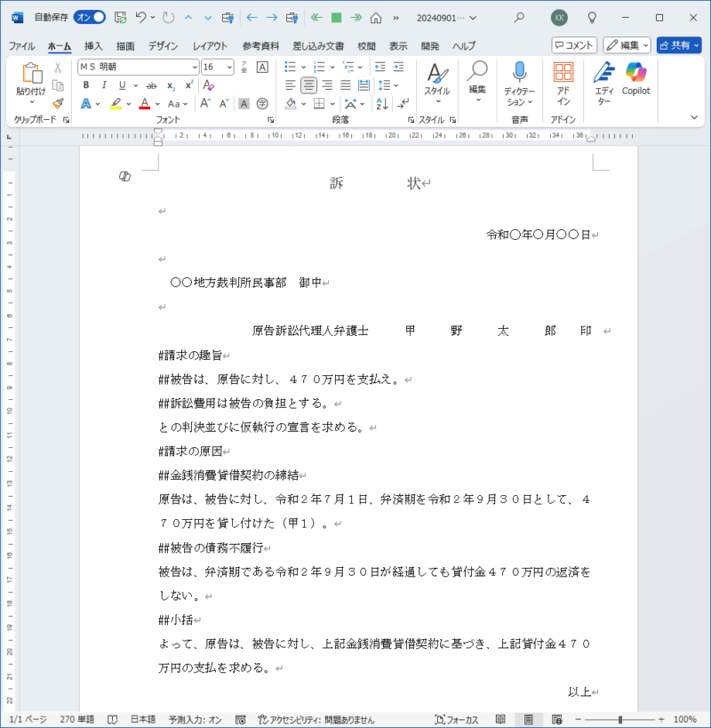The width and height of the screenshot is (711, 728).
Task: Switch to the デザイン tab
Action: [163, 46]
